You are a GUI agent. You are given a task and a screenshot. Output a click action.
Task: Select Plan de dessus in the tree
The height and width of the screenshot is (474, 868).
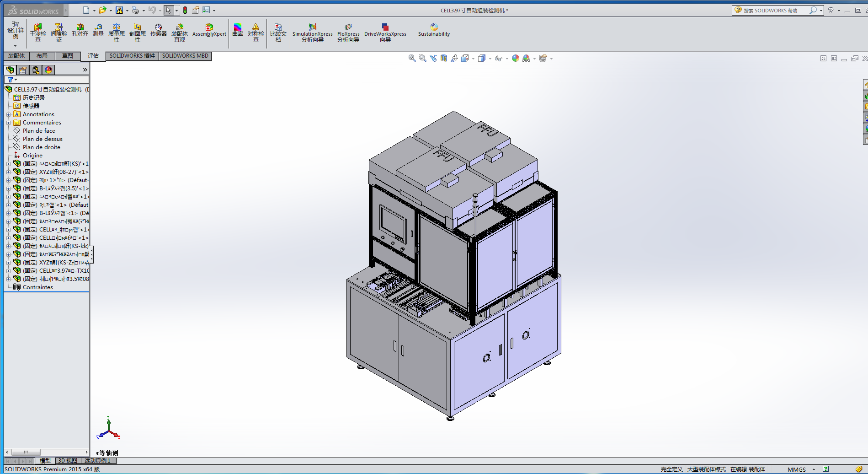[x=43, y=139]
